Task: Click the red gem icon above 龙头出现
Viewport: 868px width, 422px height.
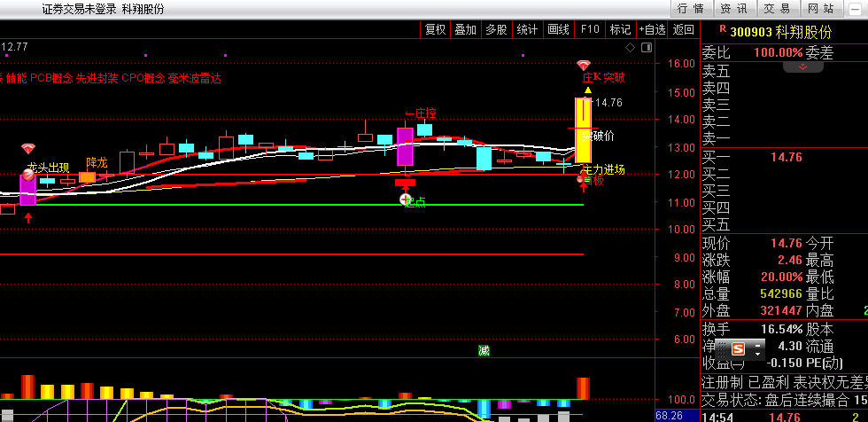Action: pos(28,149)
